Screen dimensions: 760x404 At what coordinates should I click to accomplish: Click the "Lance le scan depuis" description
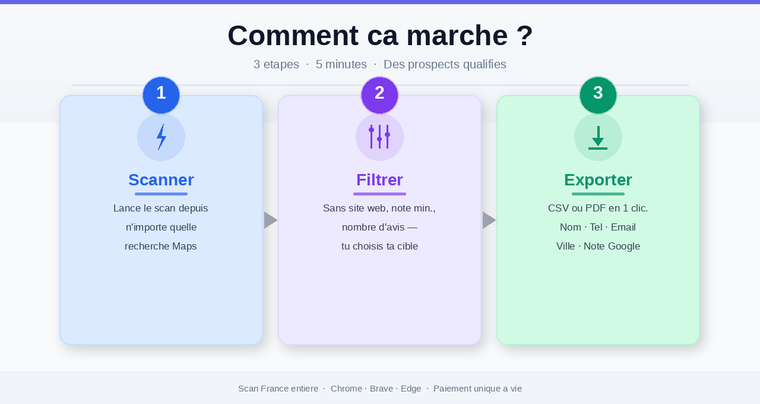tap(161, 208)
